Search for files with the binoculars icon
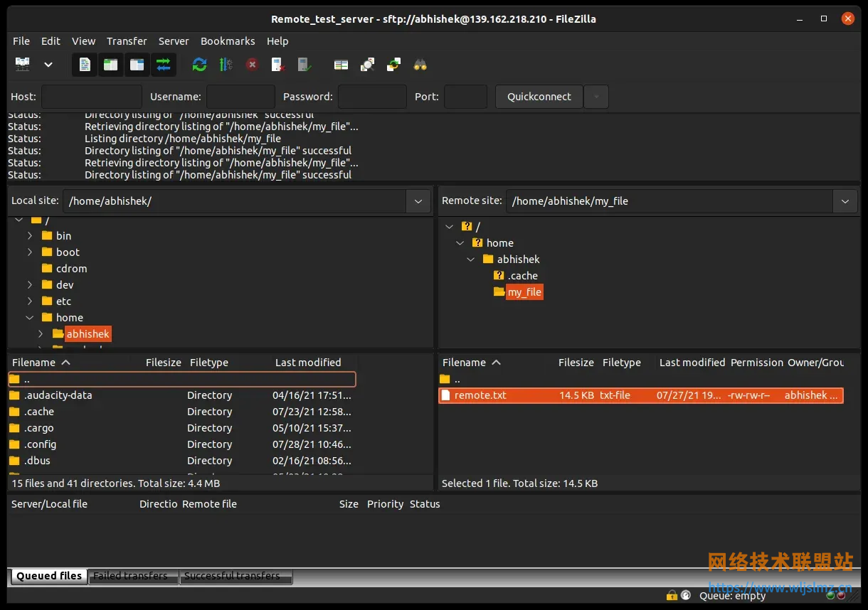Viewport: 868px width, 610px height. (420, 65)
